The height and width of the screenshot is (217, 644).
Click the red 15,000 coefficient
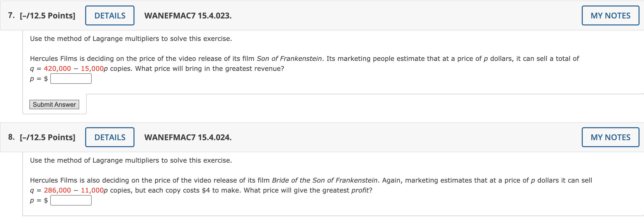tap(92, 69)
